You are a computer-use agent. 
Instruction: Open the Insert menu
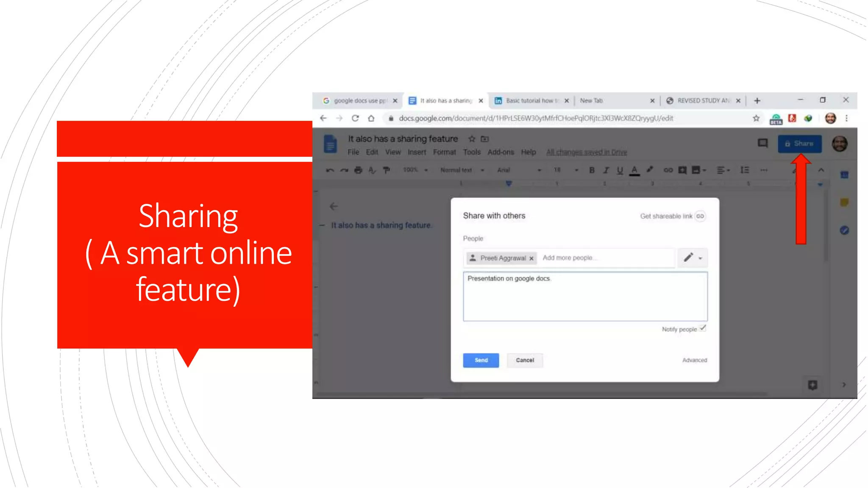coord(417,152)
